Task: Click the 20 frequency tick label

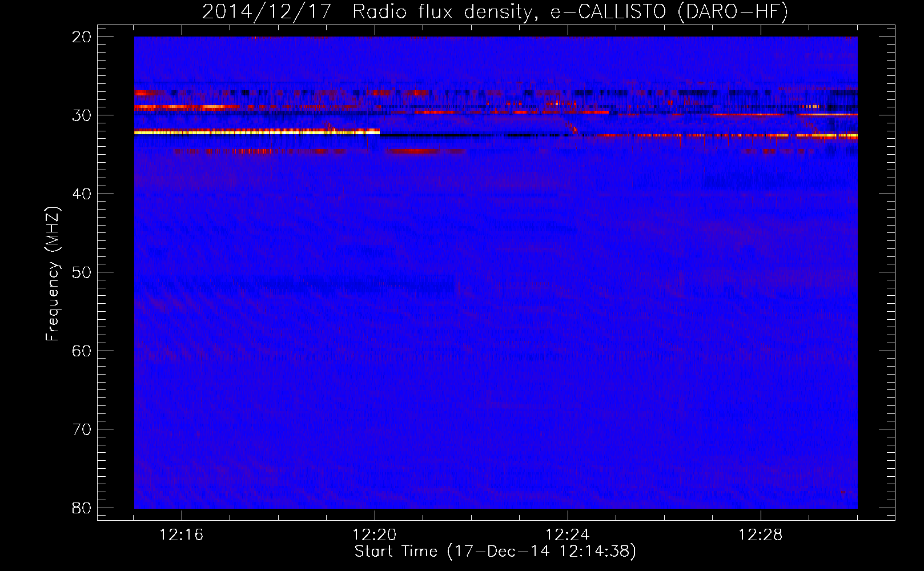Action: [82, 37]
